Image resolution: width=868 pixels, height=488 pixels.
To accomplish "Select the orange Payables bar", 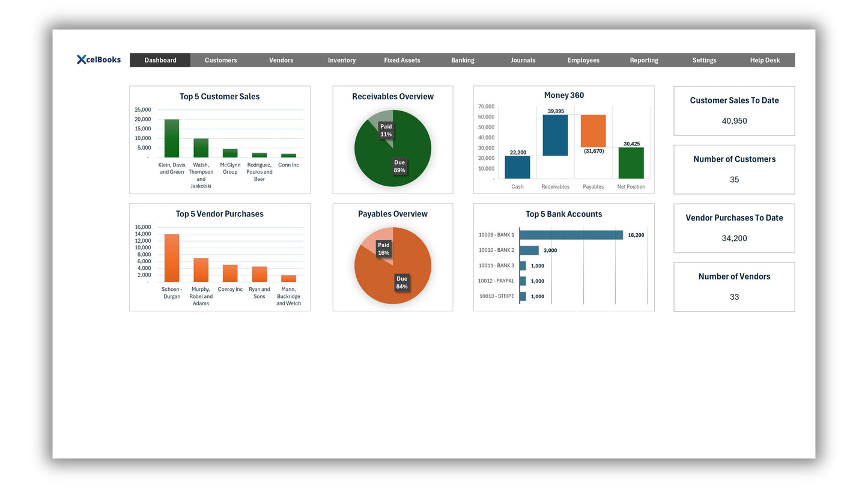I will (593, 131).
